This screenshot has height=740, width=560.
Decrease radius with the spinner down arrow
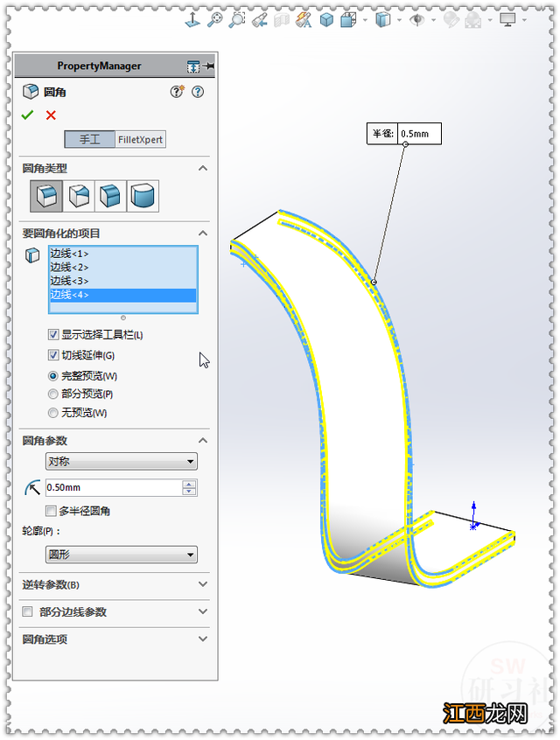pyautogui.click(x=189, y=492)
